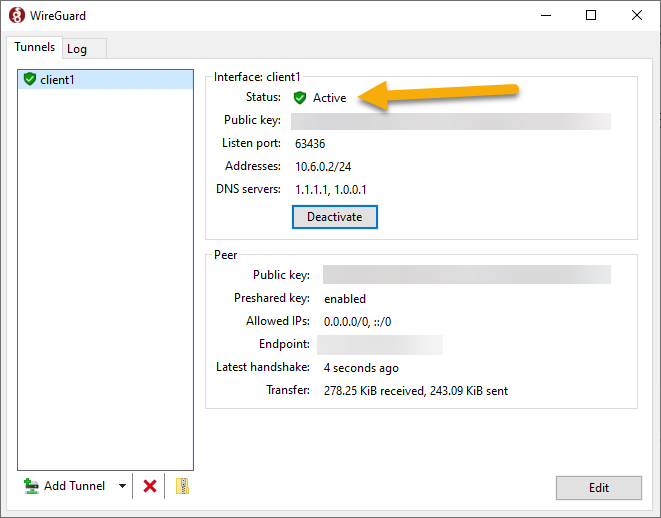Expand the Add Tunnel dropdown arrow

point(122,486)
